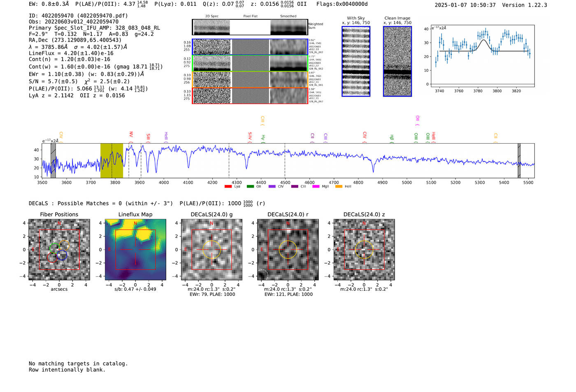Open the Weighted Sum 2D spectrum strip

tap(250, 27)
